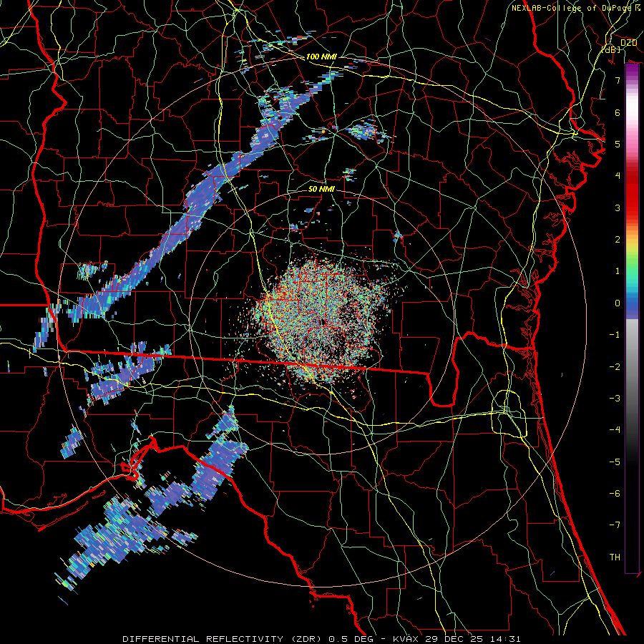Click the radar site center in the clutter

click(x=323, y=322)
